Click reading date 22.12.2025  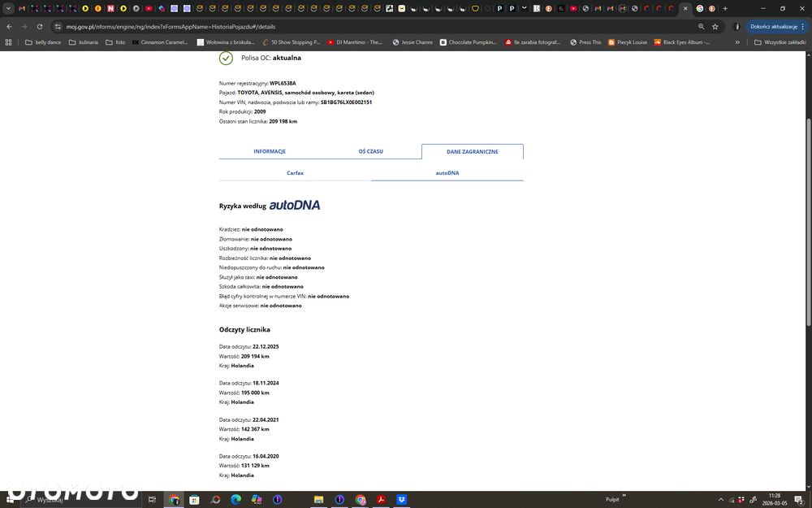(x=266, y=346)
